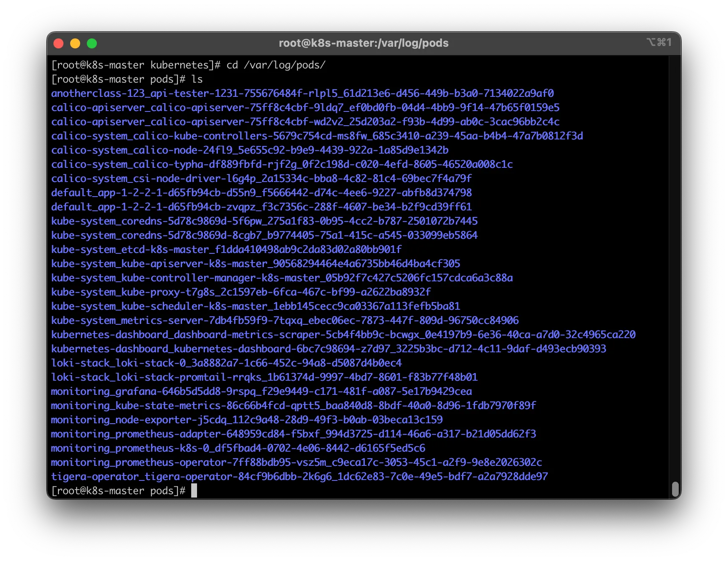728x561 pixels.
Task: Select the calico-apiserver entry ending 9ldq7_ef0bd0fb…
Action: click(x=306, y=108)
